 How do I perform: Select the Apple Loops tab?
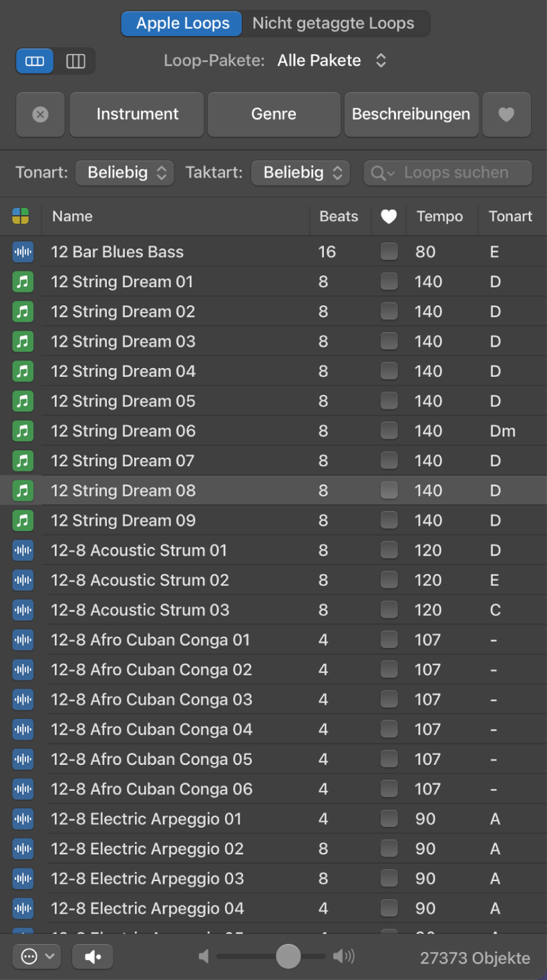(x=182, y=23)
